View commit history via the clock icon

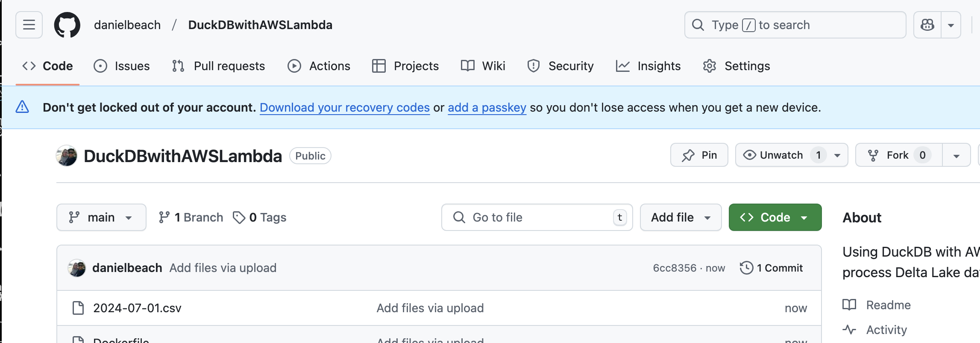pos(746,268)
